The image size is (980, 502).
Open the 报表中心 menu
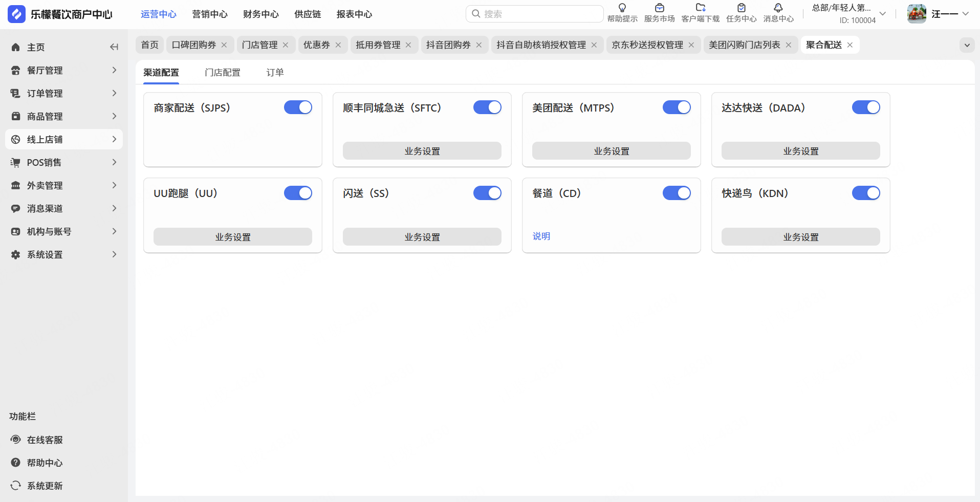click(354, 14)
